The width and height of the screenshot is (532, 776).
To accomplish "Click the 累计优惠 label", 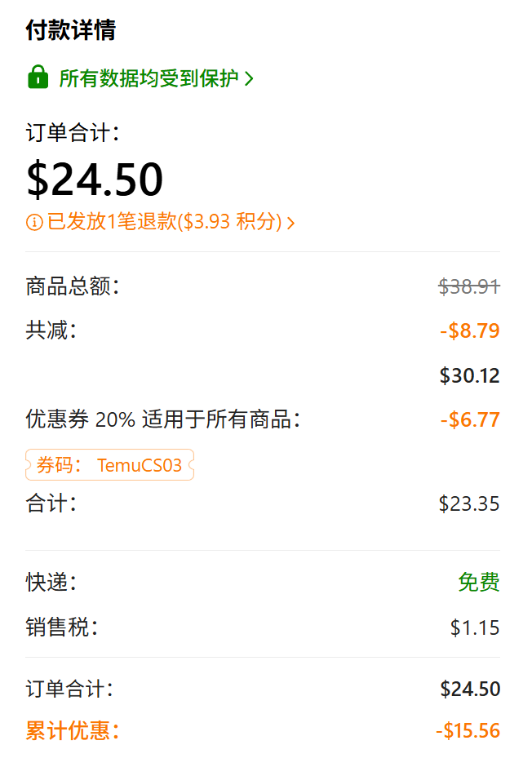I will pyautogui.click(x=73, y=731).
